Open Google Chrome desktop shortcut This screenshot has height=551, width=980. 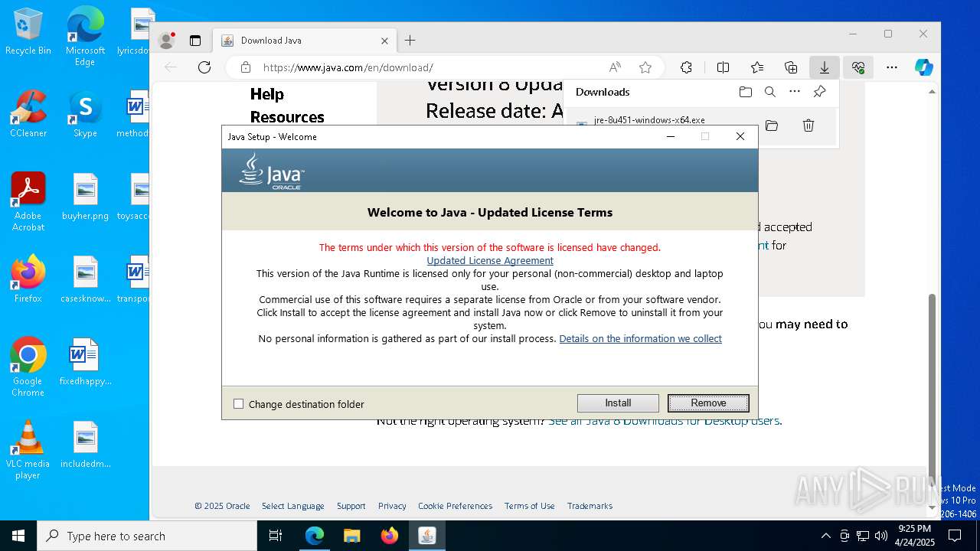tap(28, 367)
